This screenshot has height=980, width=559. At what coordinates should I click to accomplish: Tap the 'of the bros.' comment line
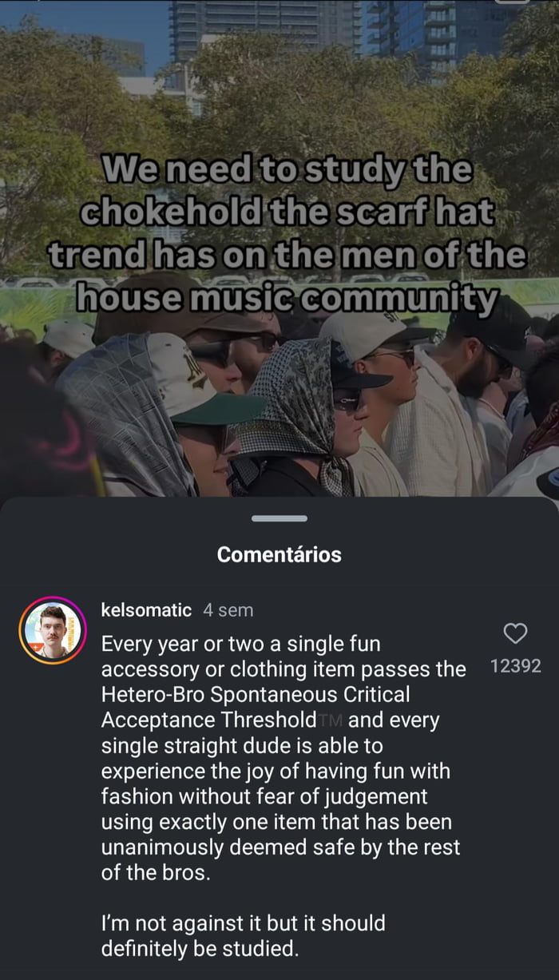(x=156, y=873)
